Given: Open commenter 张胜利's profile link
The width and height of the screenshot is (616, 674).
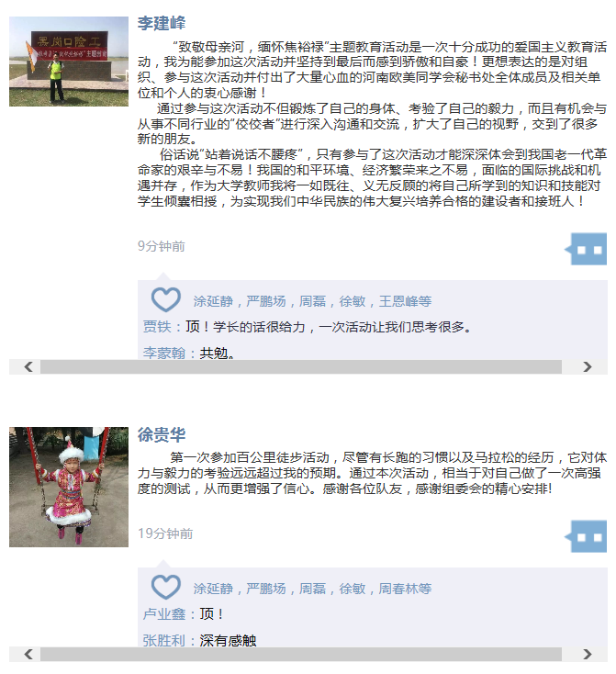Looking at the screenshot, I should click(x=164, y=640).
